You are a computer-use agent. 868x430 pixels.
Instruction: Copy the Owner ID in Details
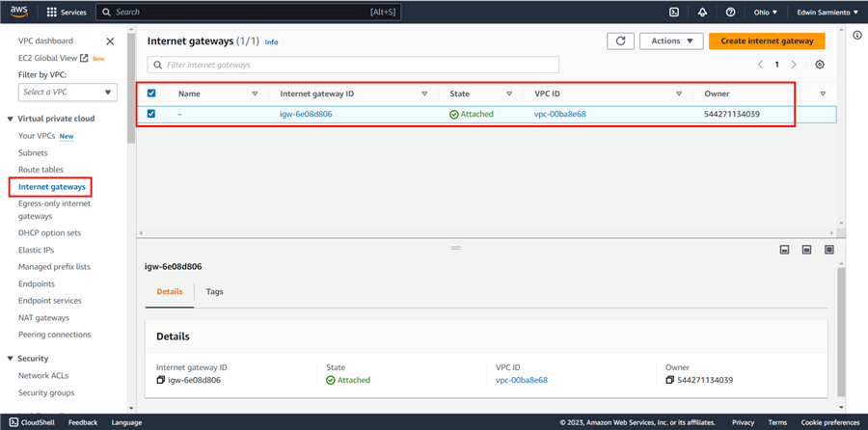(670, 380)
